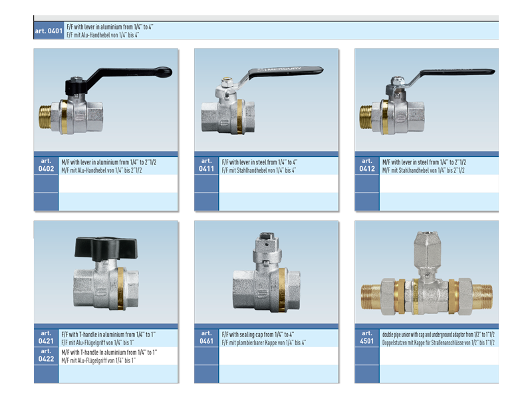Select the art. 0422 article number label

coord(46,356)
